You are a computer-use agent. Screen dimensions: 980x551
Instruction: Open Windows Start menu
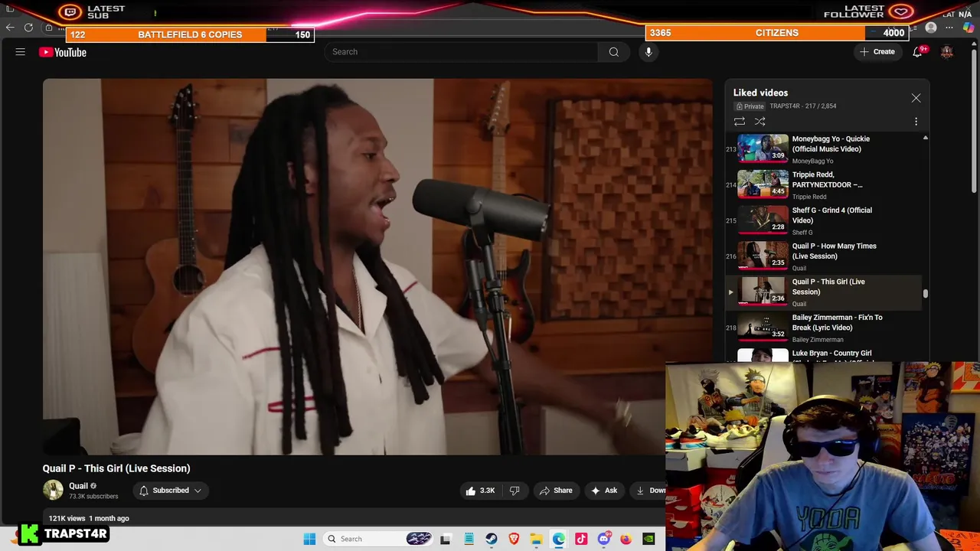[309, 539]
